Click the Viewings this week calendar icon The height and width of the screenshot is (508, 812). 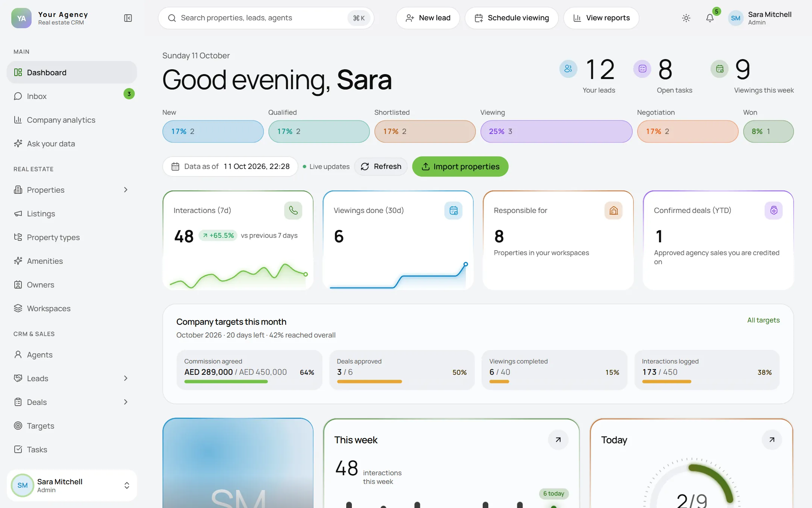point(720,69)
